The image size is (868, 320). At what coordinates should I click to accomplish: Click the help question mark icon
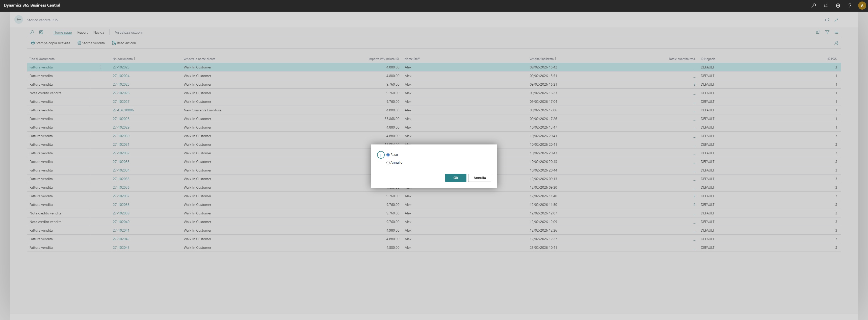[x=850, y=5]
